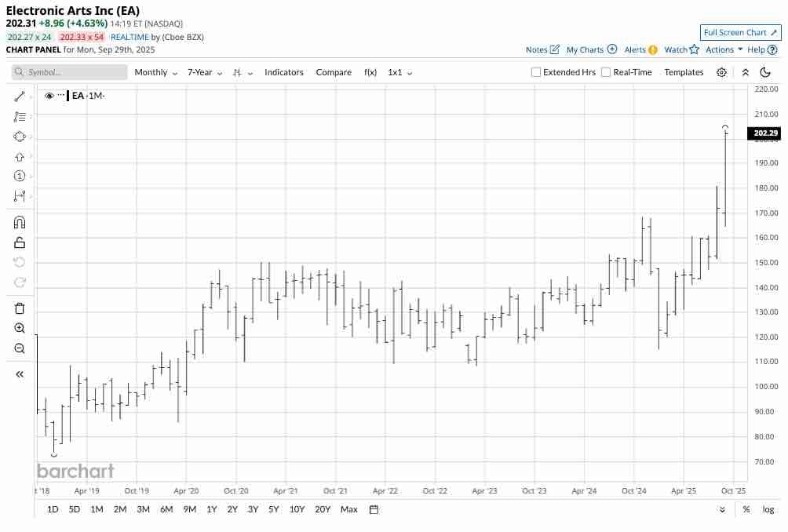Select the 10Y time range
The image size is (788, 532).
297,509
